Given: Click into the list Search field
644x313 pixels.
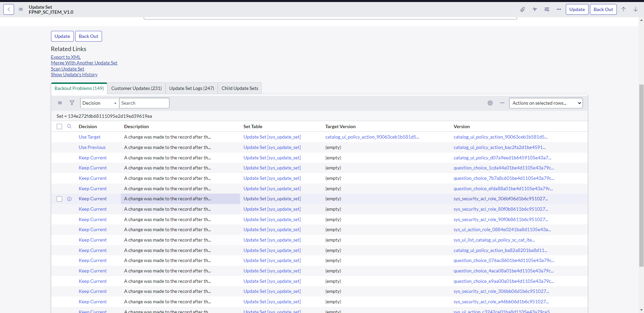Looking at the screenshot, I should 144,103.
